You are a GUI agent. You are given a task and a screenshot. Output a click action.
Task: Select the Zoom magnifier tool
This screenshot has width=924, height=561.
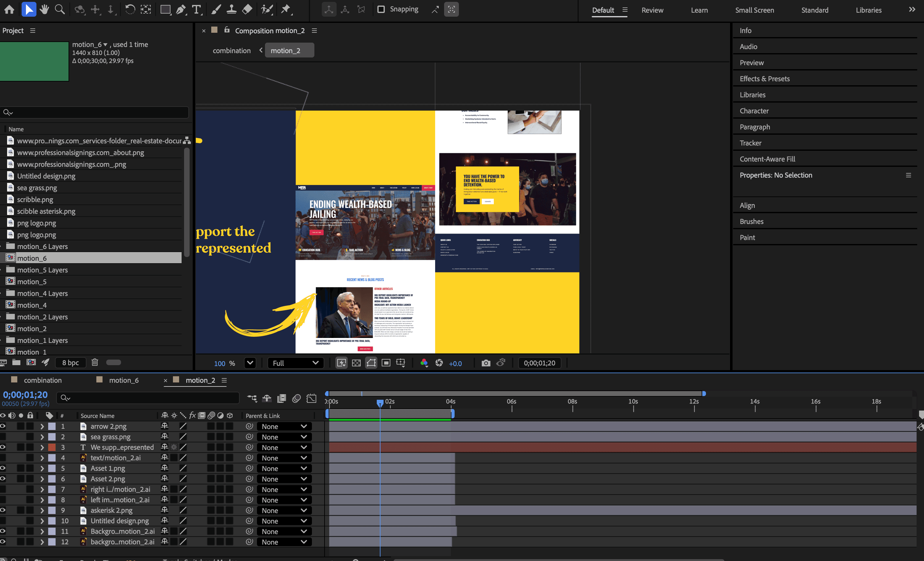coord(60,10)
